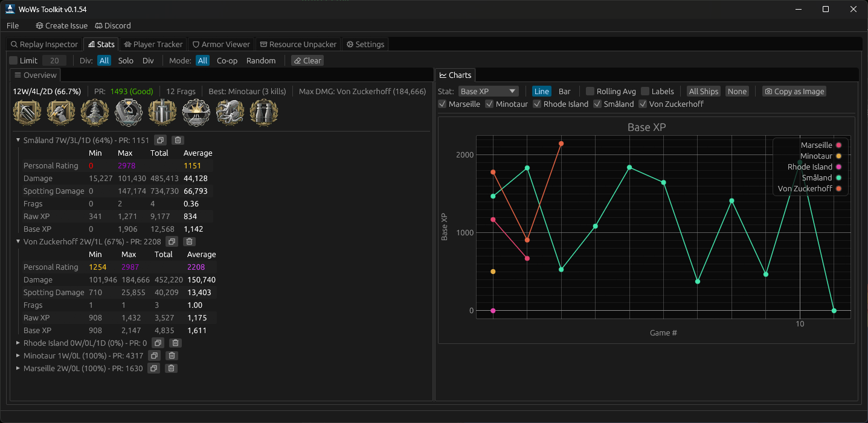Open the File menu

click(x=12, y=25)
